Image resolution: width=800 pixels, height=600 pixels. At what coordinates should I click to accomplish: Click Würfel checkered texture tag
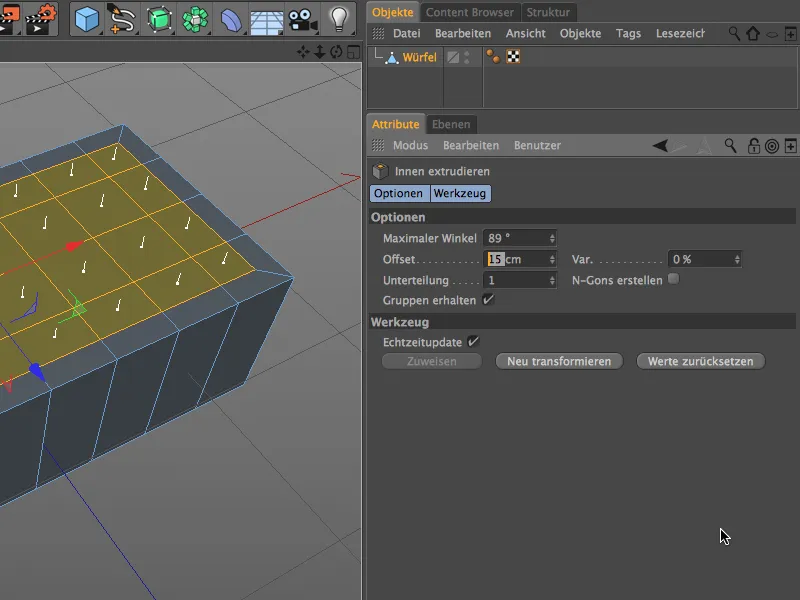point(513,57)
